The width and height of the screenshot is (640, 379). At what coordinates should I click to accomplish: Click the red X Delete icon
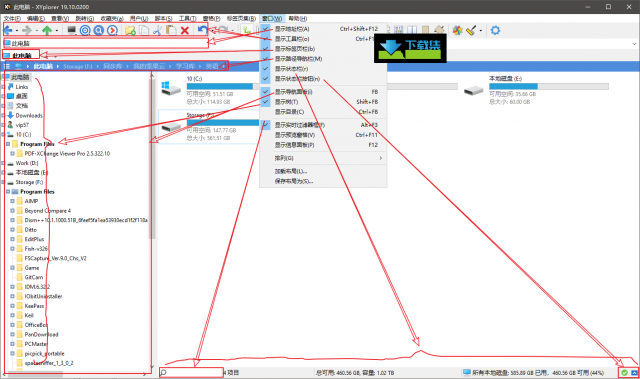pyautogui.click(x=184, y=30)
